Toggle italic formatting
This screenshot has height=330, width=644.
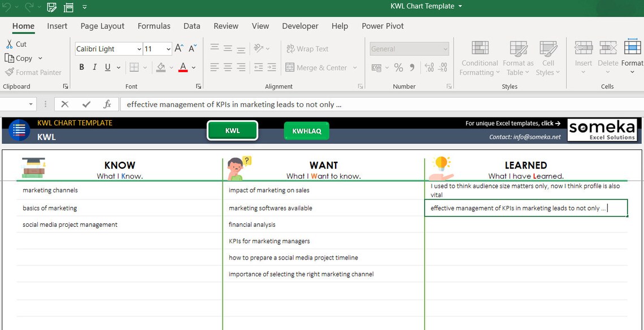click(x=94, y=67)
